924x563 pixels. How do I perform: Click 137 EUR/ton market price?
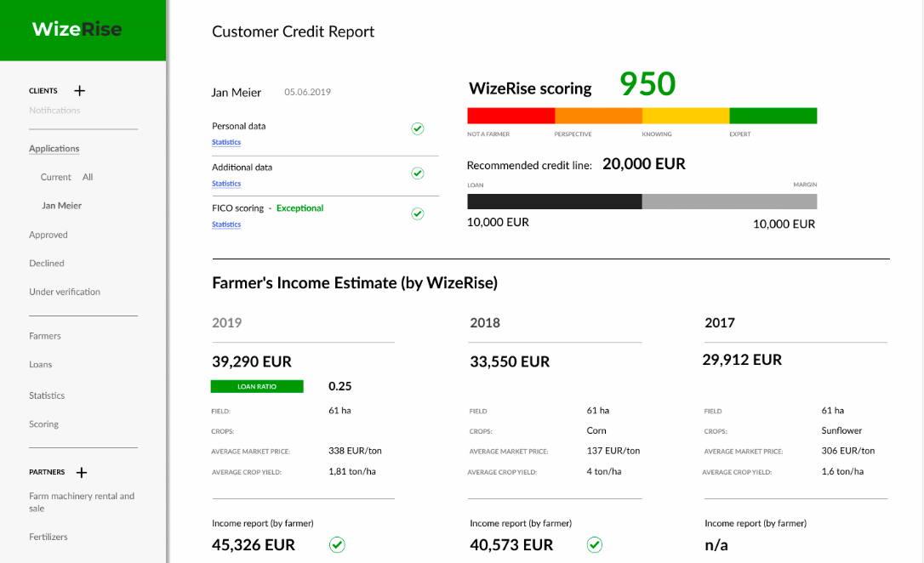pyautogui.click(x=613, y=451)
